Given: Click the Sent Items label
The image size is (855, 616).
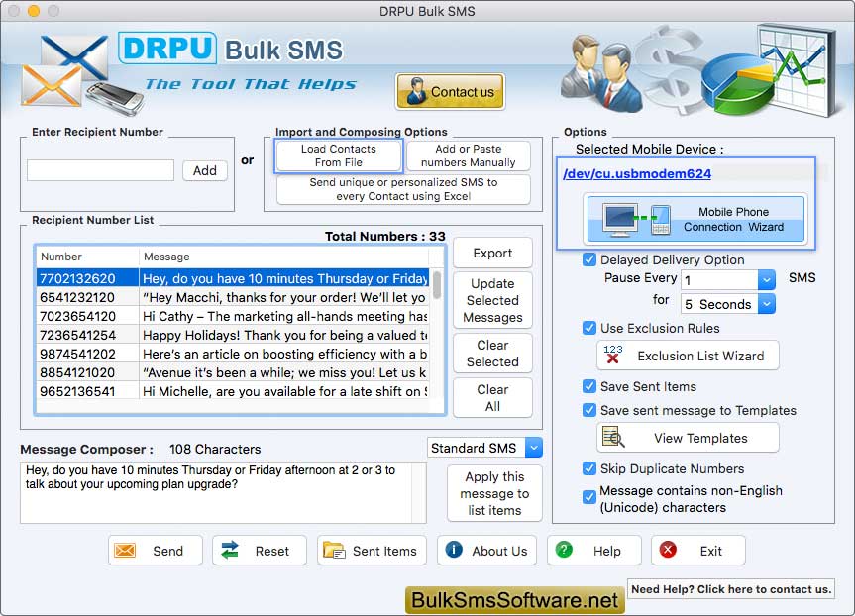Looking at the screenshot, I should pos(384,551).
